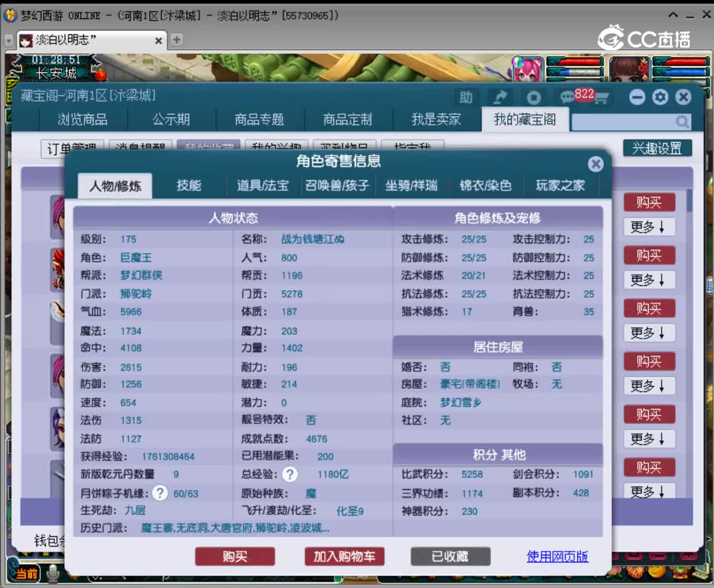Click the name value 战为钱塘江ぬ
714x588 pixels.
312,239
